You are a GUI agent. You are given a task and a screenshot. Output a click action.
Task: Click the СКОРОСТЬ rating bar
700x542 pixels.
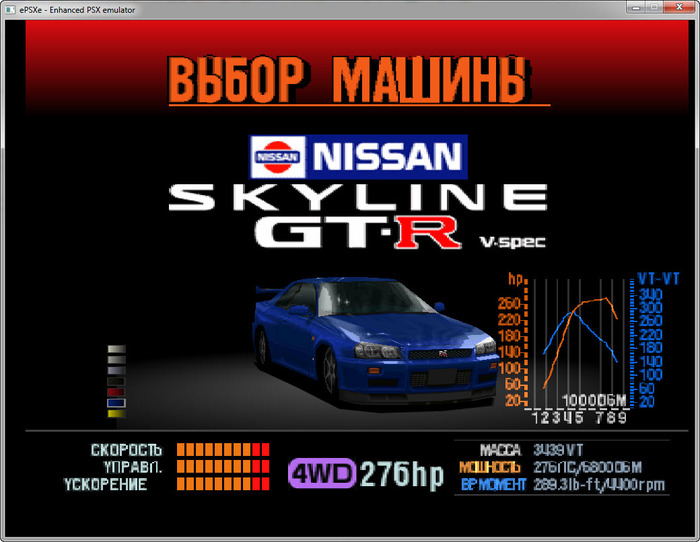[223, 450]
